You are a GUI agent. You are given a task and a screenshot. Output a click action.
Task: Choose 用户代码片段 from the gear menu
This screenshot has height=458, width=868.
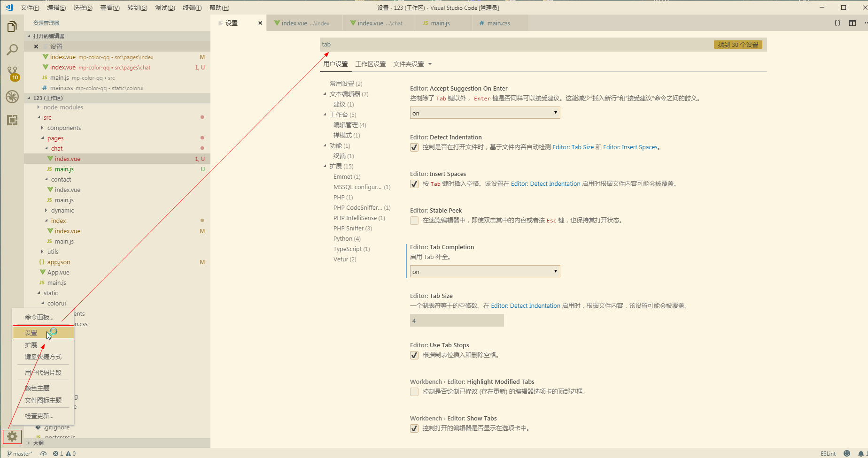[x=43, y=373]
